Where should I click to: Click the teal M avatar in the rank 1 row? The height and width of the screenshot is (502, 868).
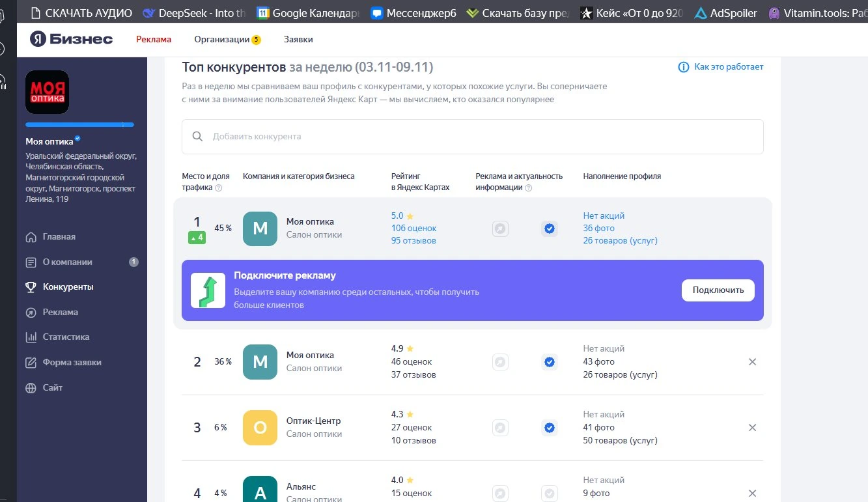tap(260, 229)
